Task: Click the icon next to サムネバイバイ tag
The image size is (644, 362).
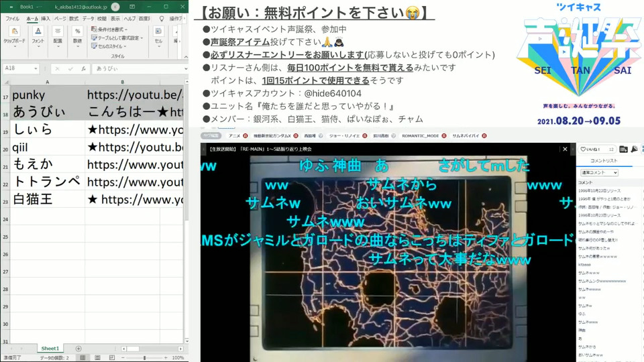Action: click(x=484, y=136)
